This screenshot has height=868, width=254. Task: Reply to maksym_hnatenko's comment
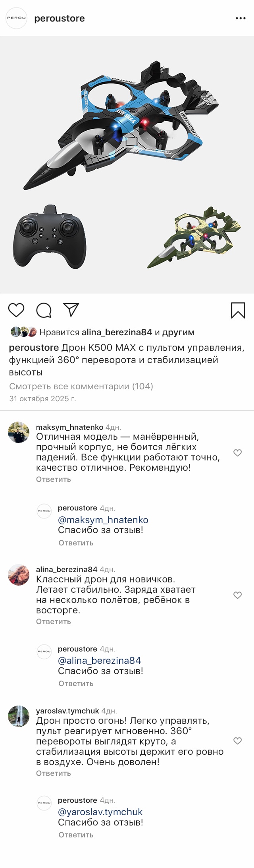tap(53, 479)
